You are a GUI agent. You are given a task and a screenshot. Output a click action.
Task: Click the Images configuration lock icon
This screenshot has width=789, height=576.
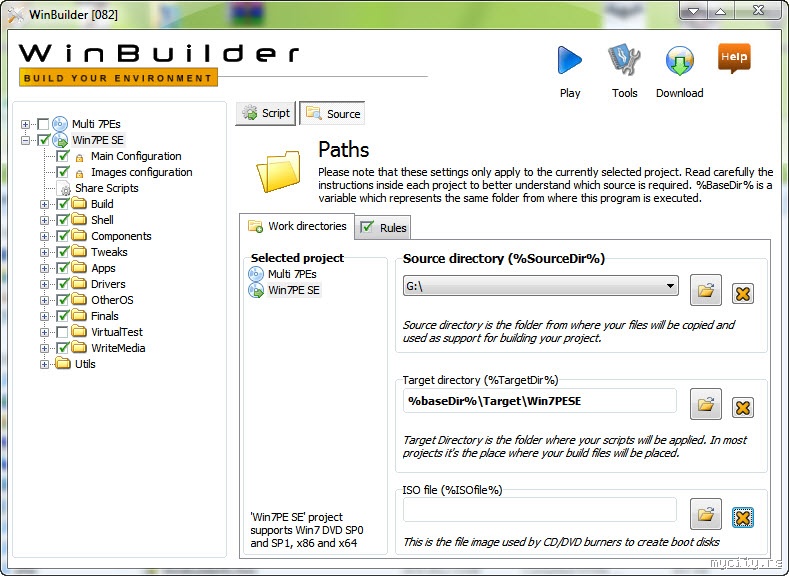[79, 174]
